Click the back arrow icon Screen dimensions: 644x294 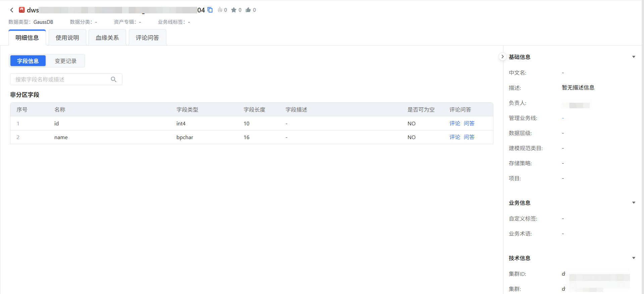coord(12,10)
